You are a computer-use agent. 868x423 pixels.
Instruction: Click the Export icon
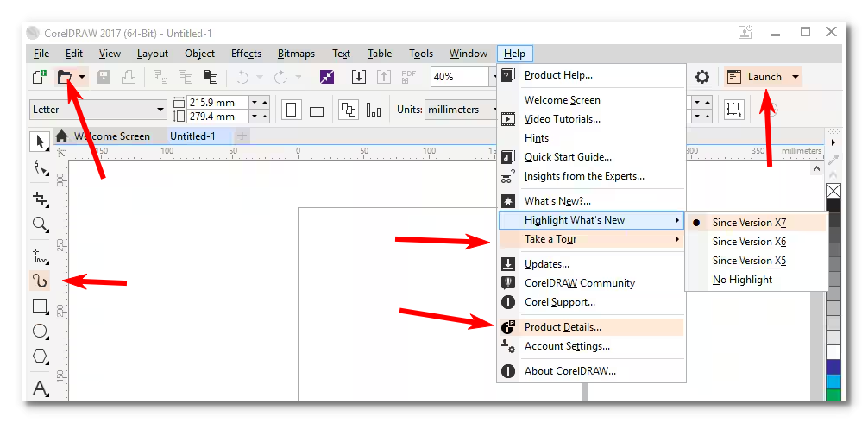coord(384,77)
